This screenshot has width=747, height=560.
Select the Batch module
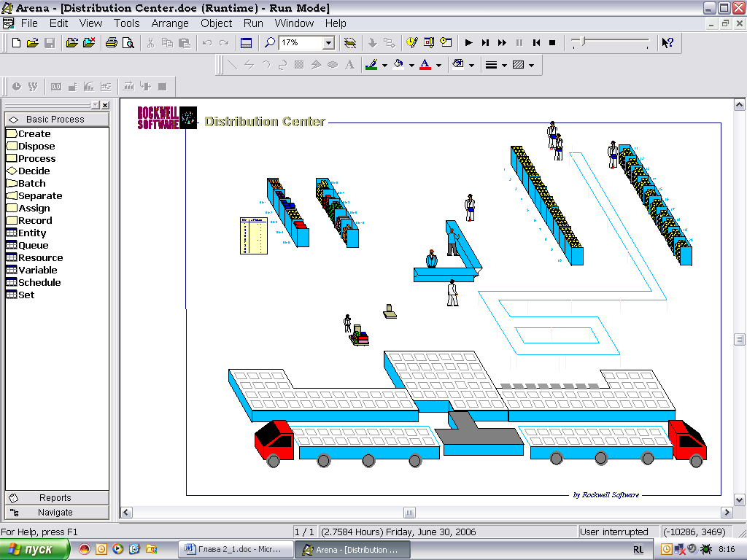click(26, 183)
